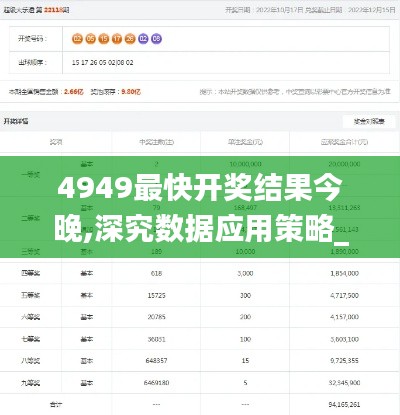Image resolution: width=400 pixels, height=415 pixels.
Task: Click the 基本 cell in 四等奖 row
Action: 86,273
